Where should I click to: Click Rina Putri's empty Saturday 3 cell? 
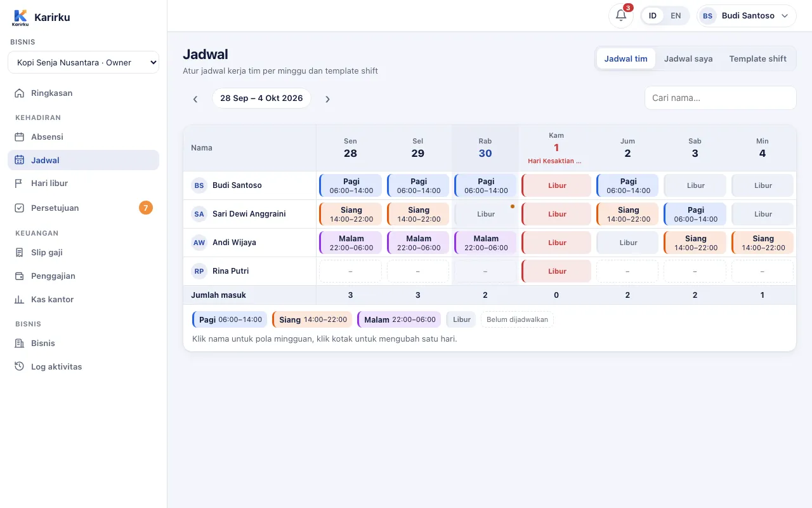pyautogui.click(x=695, y=271)
